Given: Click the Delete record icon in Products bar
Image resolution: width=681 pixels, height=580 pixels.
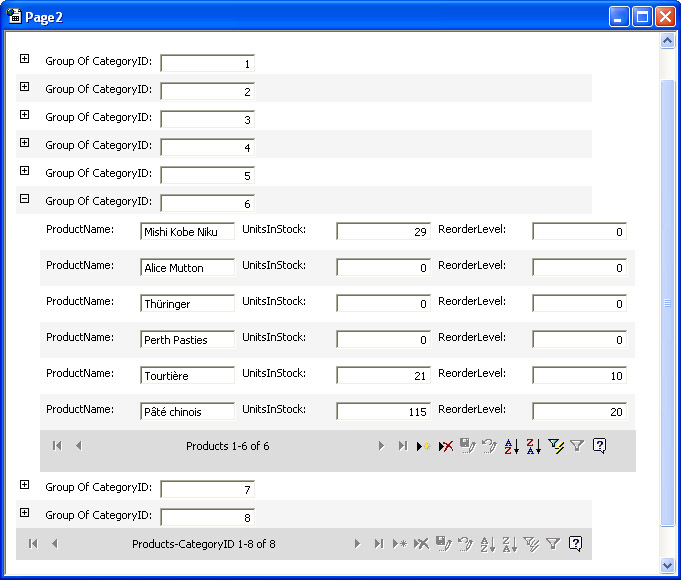Looking at the screenshot, I should [446, 446].
